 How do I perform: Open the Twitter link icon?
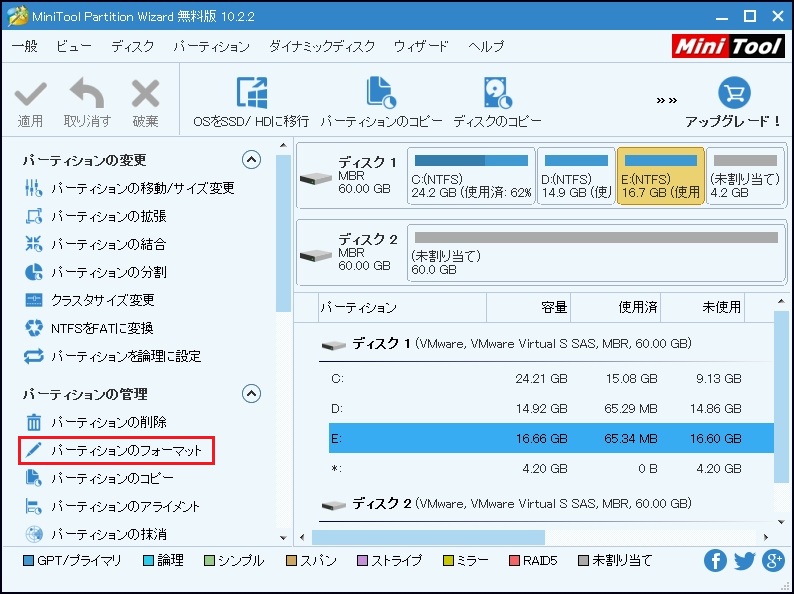coord(744,561)
